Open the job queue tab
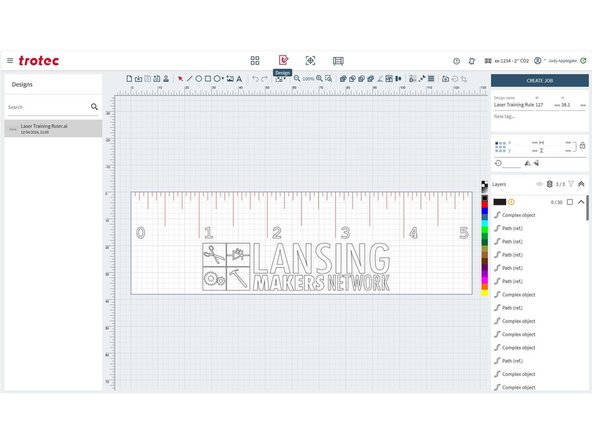 (338, 61)
